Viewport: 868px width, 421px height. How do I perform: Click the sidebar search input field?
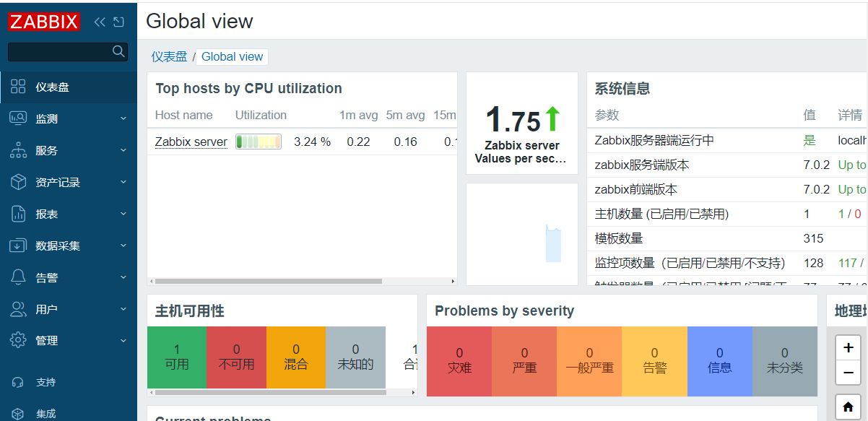[x=68, y=51]
